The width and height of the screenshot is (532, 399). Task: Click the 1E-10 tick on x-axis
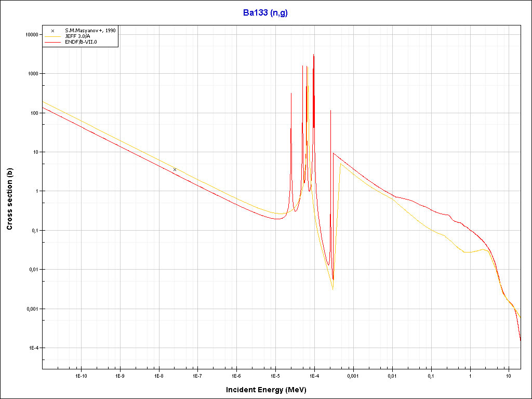tap(81, 375)
